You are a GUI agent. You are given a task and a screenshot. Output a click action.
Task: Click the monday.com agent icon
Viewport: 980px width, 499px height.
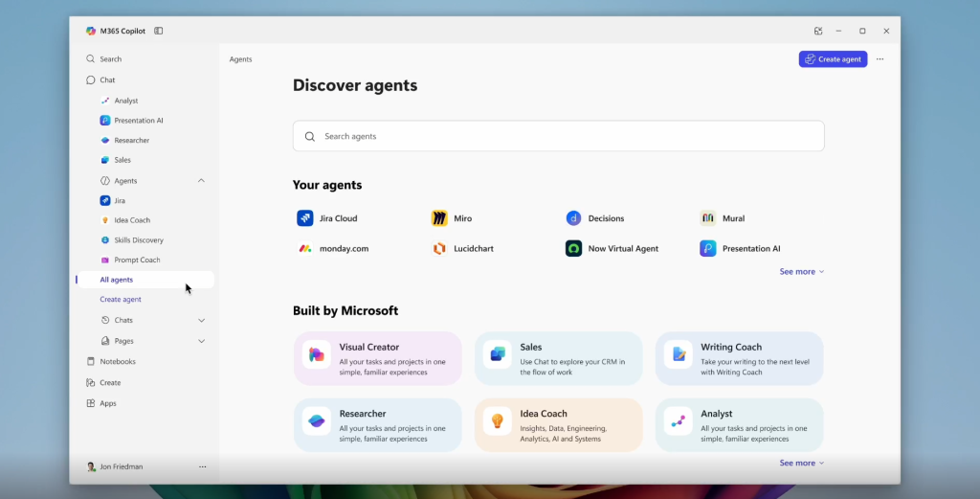click(305, 248)
